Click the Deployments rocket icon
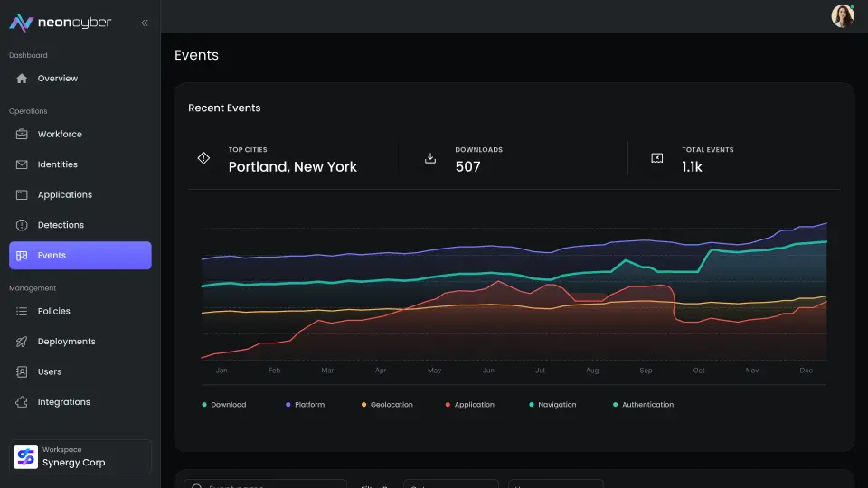This screenshot has width=868, height=488. (22, 342)
